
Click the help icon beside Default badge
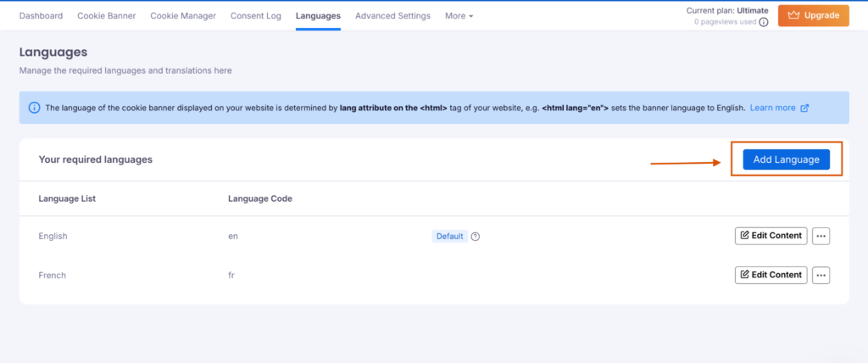(476, 237)
